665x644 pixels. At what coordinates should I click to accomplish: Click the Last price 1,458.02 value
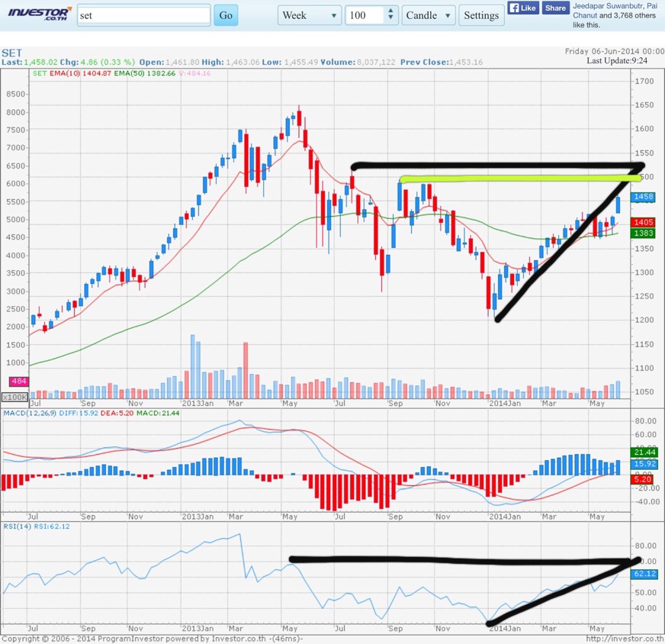click(x=40, y=63)
